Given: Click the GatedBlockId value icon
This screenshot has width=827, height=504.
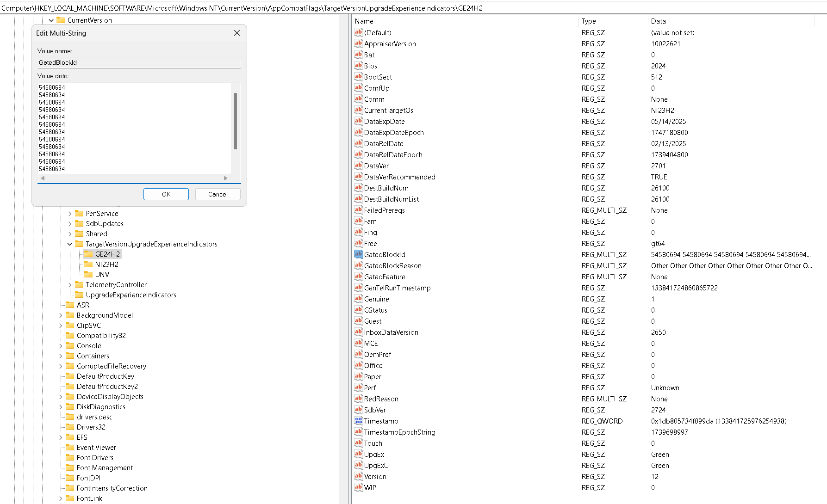Looking at the screenshot, I should pos(358,254).
